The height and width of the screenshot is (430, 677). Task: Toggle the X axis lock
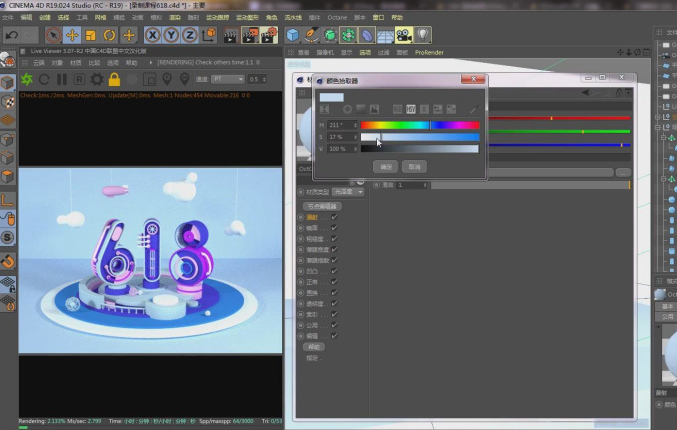[x=154, y=35]
